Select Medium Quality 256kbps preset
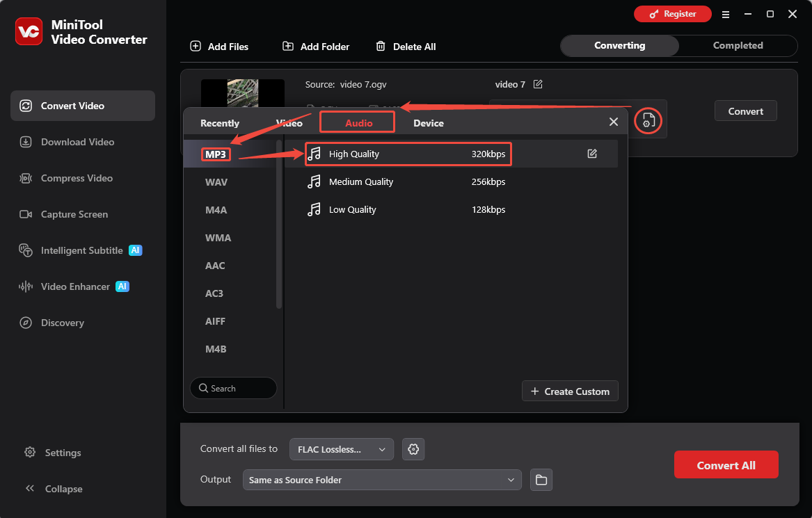812x518 pixels. (x=452, y=181)
